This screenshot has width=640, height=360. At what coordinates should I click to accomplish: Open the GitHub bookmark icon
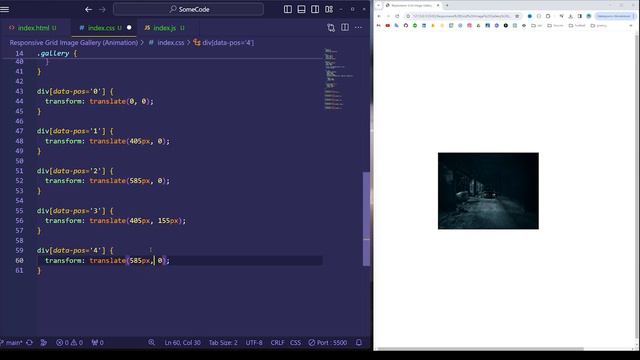point(406,25)
